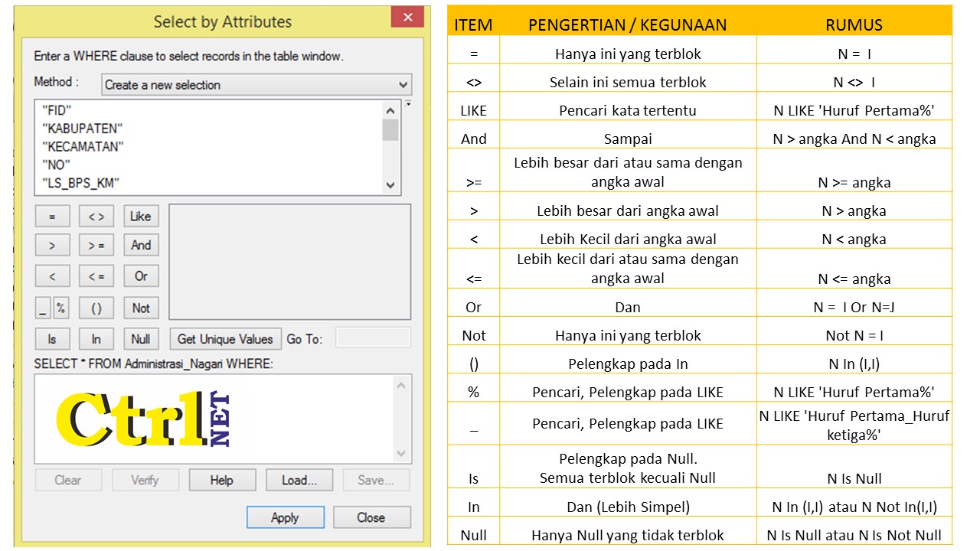Screen dimensions: 980x551
Task: Apply the attribute selection
Action: 285,517
